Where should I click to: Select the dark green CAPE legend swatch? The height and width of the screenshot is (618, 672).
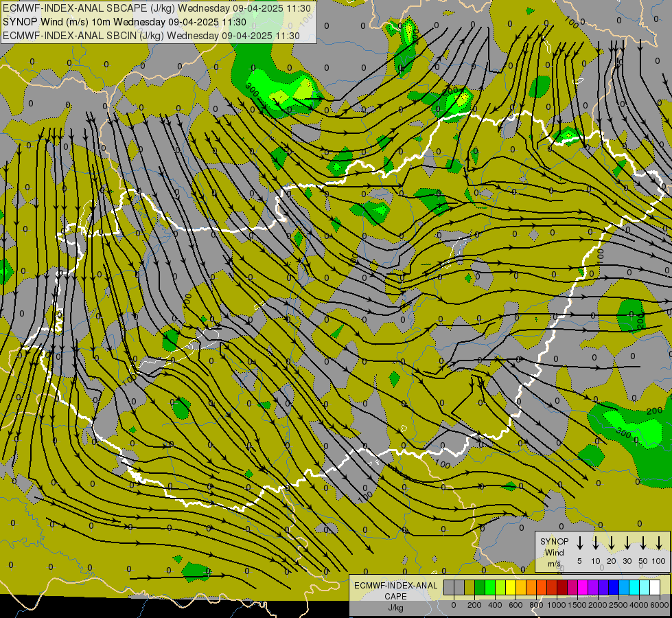pyautogui.click(x=480, y=588)
